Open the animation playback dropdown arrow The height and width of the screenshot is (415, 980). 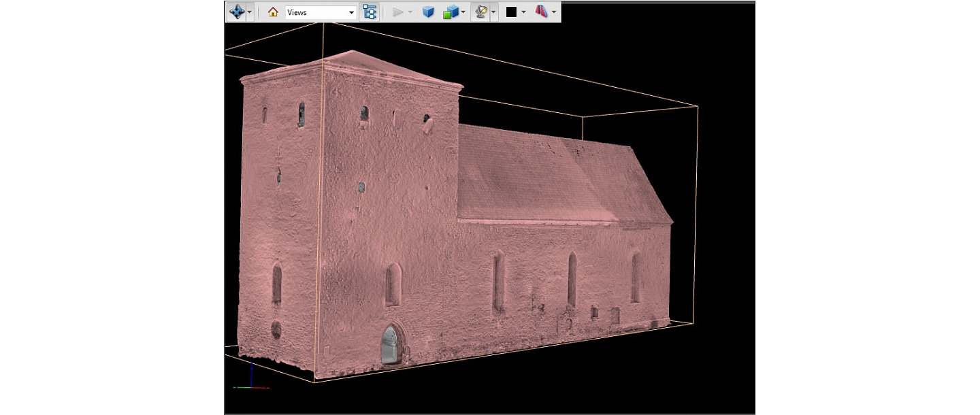pos(410,11)
